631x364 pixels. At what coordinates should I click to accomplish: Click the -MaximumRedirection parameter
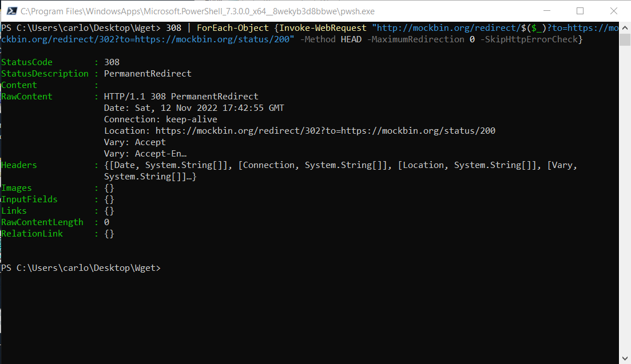[416, 39]
